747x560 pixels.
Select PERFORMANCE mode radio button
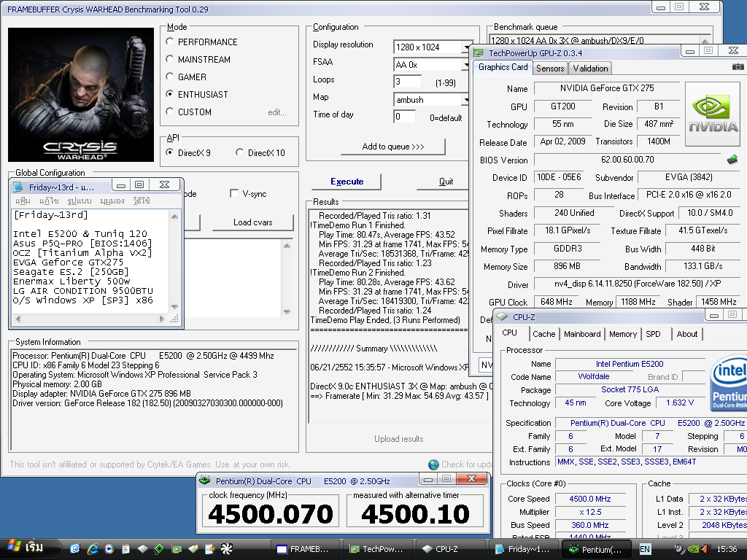pyautogui.click(x=169, y=42)
